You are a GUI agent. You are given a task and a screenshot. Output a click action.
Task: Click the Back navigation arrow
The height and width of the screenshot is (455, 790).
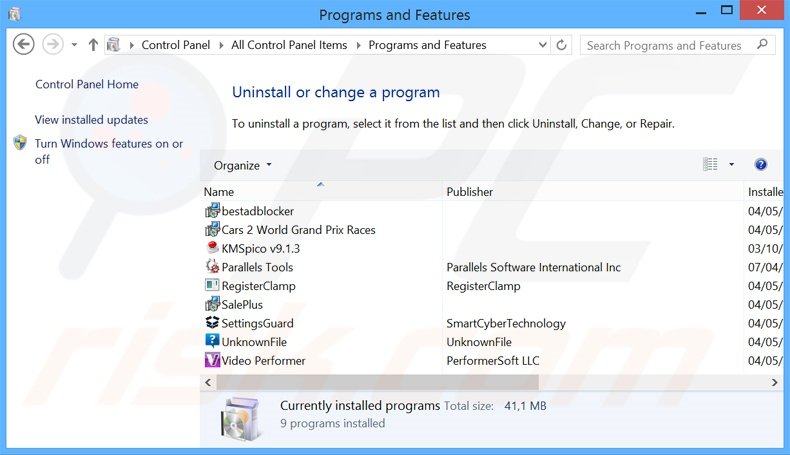tap(23, 45)
